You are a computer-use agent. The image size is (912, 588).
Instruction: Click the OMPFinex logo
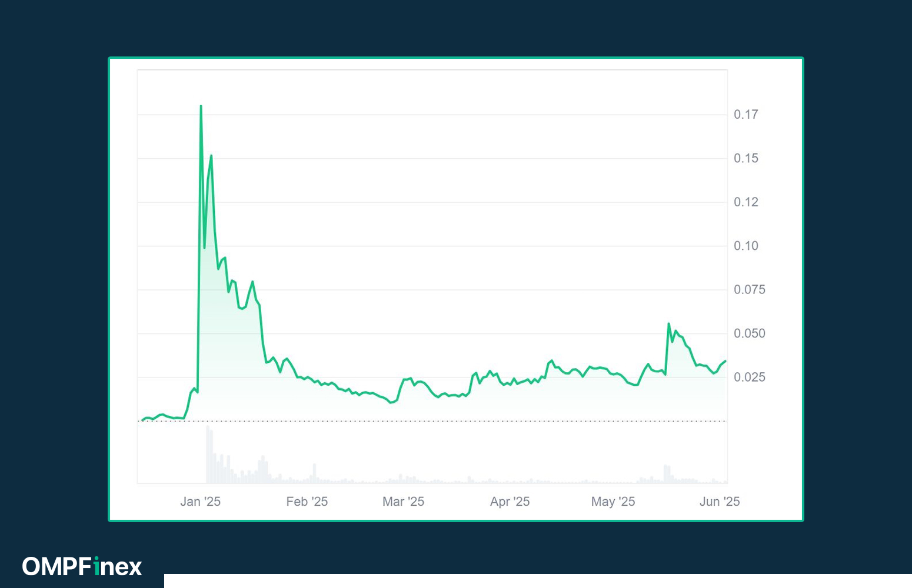click(x=82, y=566)
